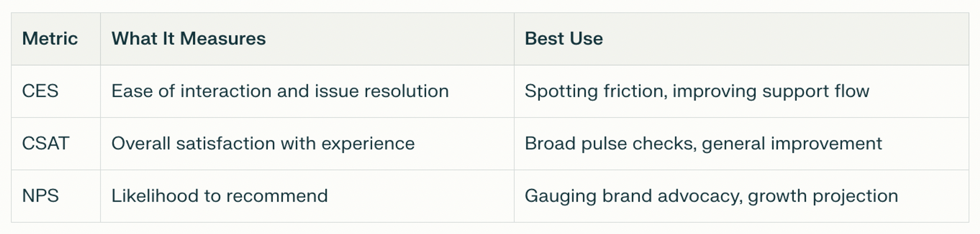Select 'Overall satisfaction with experience' cell
This screenshot has width=980, height=234.
307,144
